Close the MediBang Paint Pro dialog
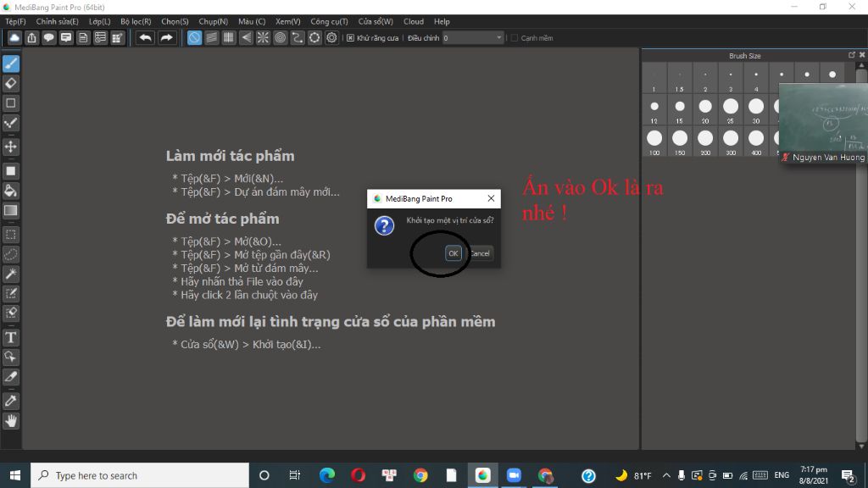The image size is (868, 488). click(491, 198)
